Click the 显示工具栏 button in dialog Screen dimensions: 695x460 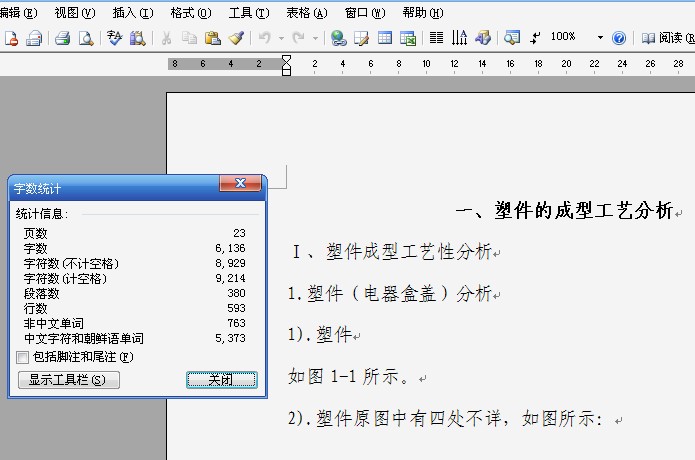point(69,380)
